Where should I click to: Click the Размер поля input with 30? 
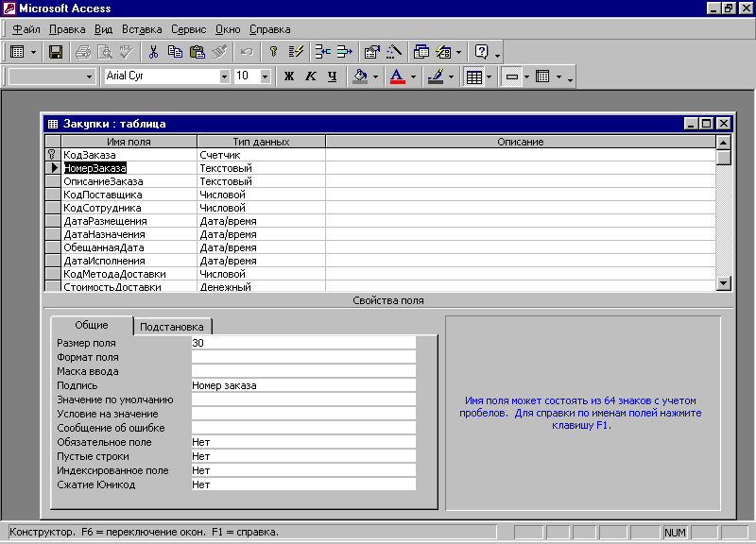[303, 343]
